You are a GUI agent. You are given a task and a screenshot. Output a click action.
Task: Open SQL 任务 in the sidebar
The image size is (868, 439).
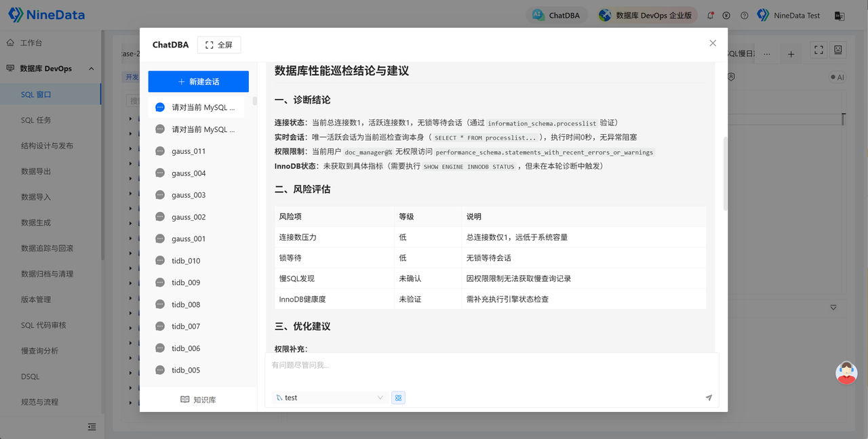coord(50,120)
